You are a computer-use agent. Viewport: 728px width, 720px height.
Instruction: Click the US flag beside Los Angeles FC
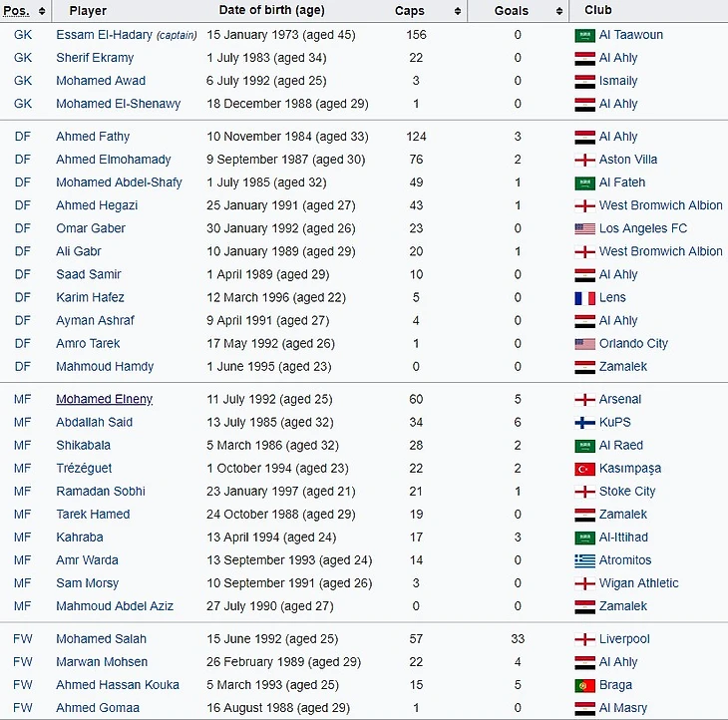tap(584, 228)
